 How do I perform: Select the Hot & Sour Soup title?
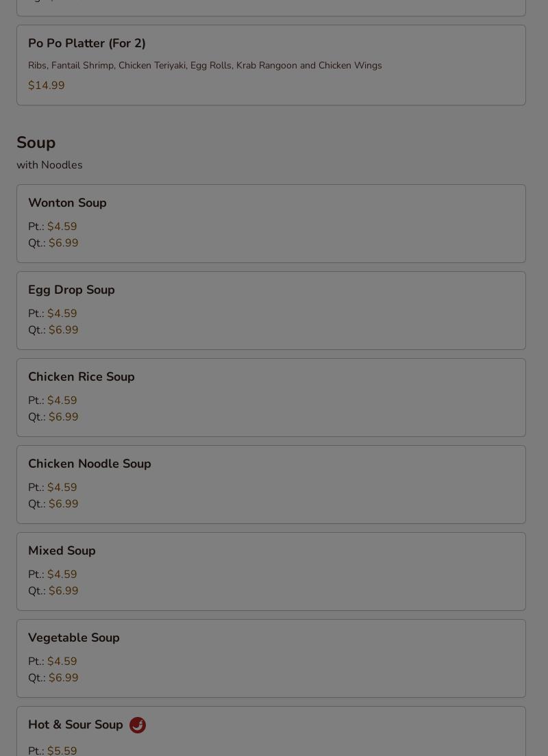point(75,724)
